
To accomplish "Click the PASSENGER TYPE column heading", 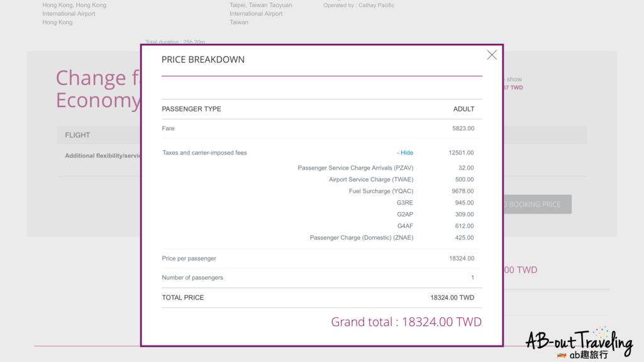I will click(192, 109).
